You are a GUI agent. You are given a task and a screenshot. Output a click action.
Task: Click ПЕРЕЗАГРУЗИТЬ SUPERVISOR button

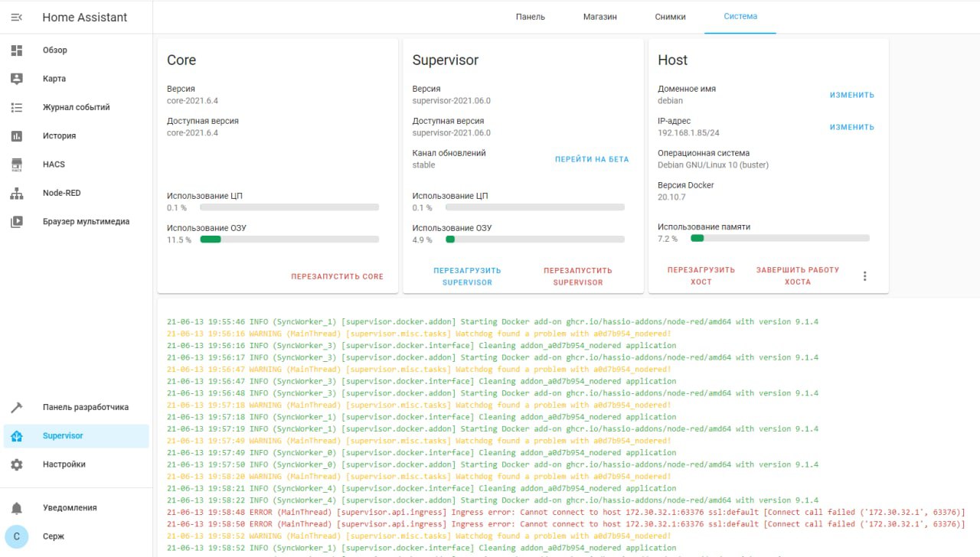[x=467, y=276]
